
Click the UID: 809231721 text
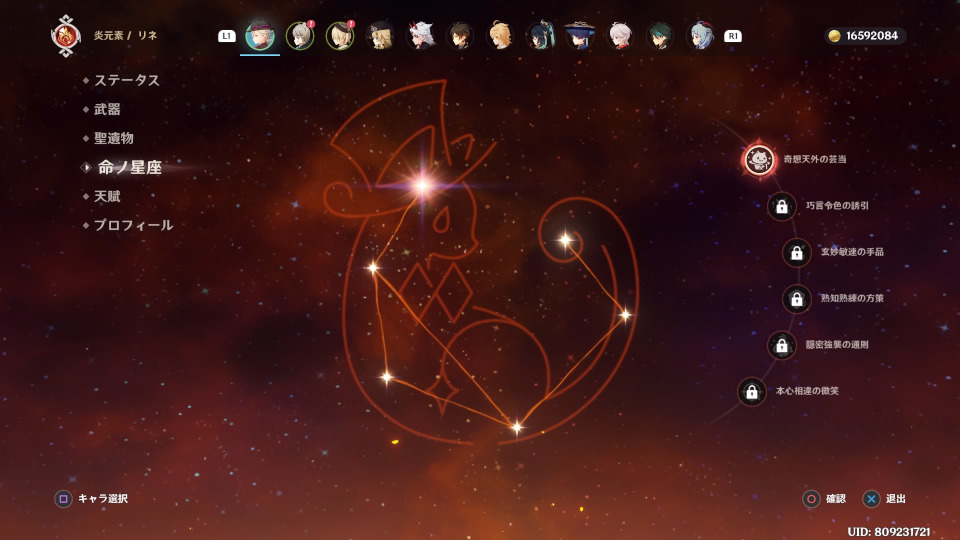(x=888, y=531)
